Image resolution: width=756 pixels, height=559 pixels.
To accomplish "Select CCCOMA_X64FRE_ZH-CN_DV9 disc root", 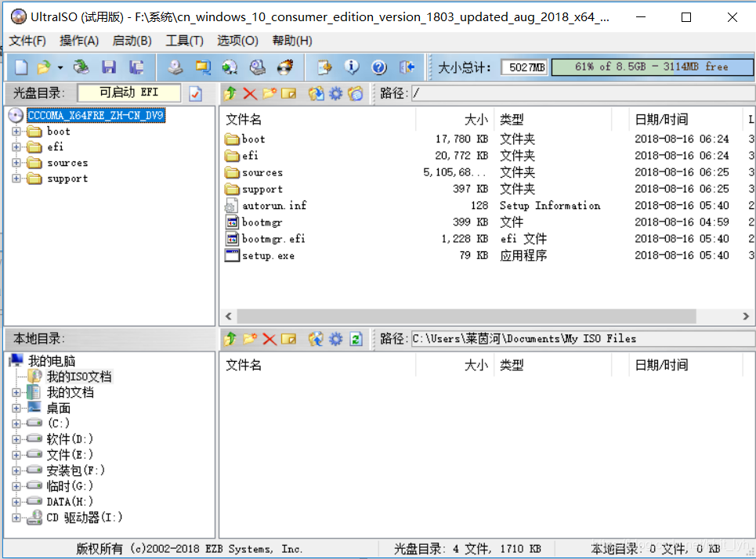I will pyautogui.click(x=96, y=115).
